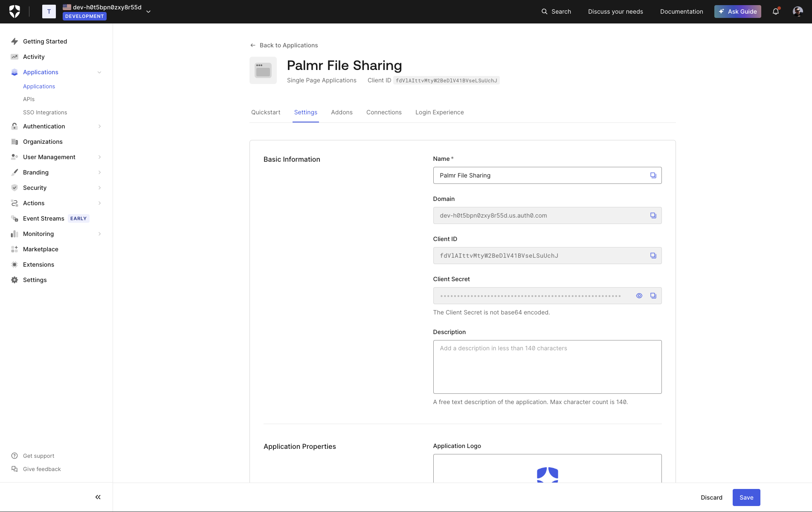Viewport: 812px width, 512px height.
Task: Click the User Management people icon
Action: click(x=14, y=157)
